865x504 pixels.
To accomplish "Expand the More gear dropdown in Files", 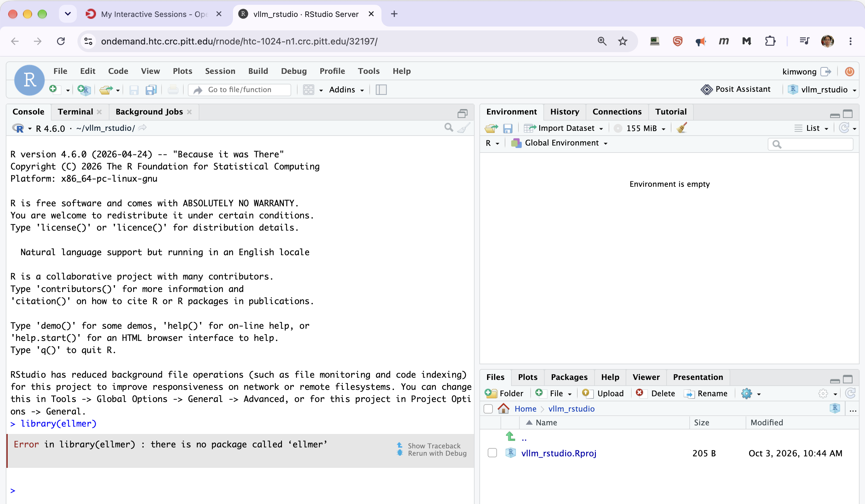I will click(751, 393).
